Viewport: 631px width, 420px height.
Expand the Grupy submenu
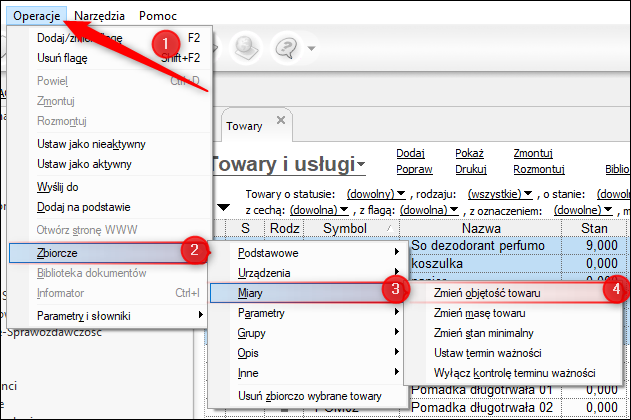click(308, 333)
